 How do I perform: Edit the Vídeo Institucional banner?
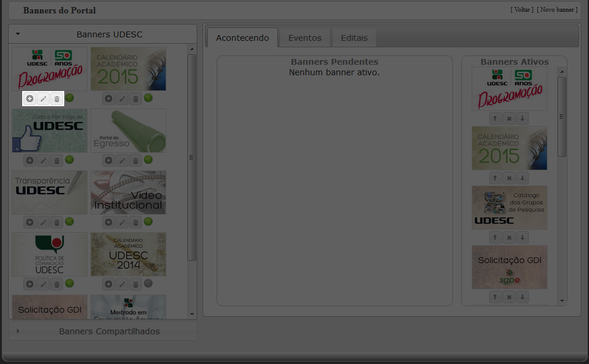[x=122, y=222]
